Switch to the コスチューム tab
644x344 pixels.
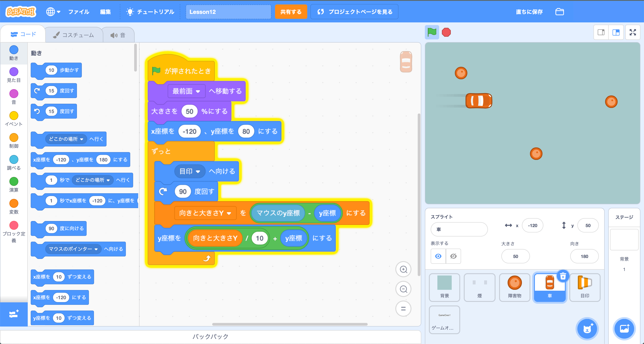tap(74, 35)
